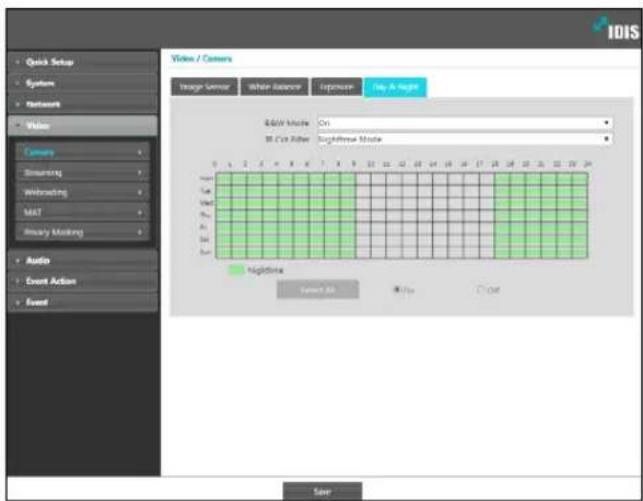Open the IR Cut Filter dropdown
Screen dimensions: 643x501
[465, 139]
